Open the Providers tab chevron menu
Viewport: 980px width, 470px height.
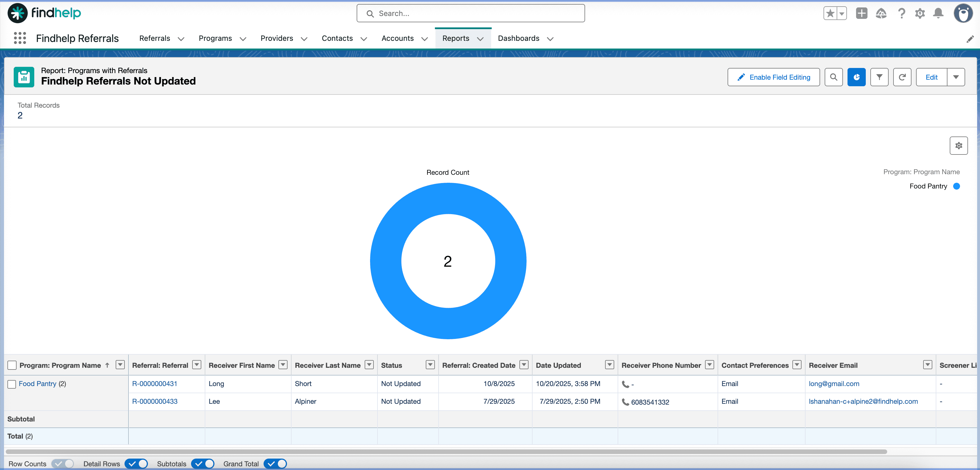point(304,39)
